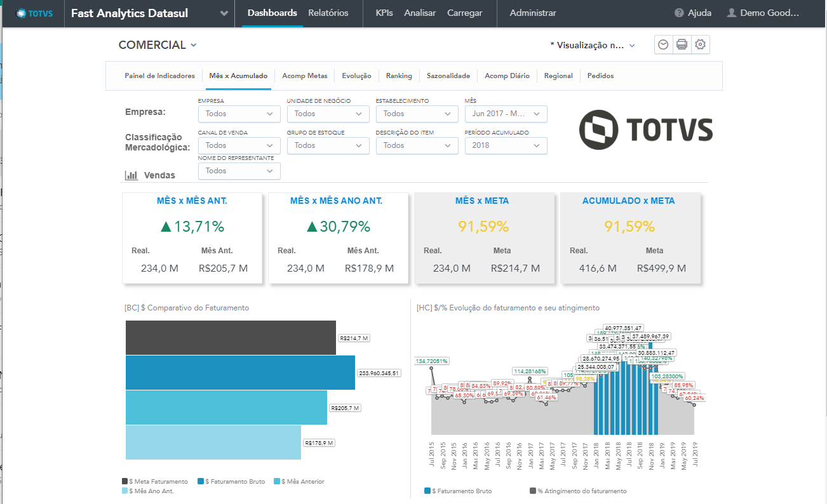Open the Período Acumulado 2018 dropdown
The image size is (827, 504).
click(506, 145)
